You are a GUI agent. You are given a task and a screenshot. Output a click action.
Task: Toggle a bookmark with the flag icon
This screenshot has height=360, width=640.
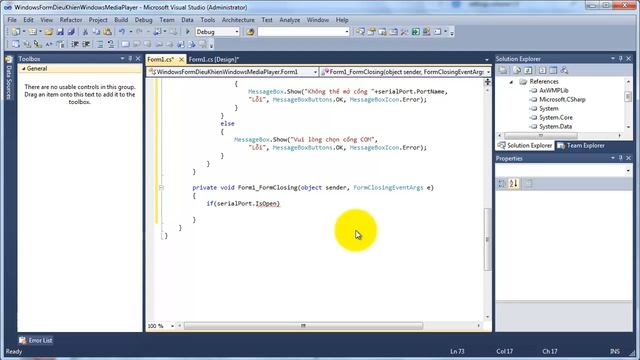125,44
